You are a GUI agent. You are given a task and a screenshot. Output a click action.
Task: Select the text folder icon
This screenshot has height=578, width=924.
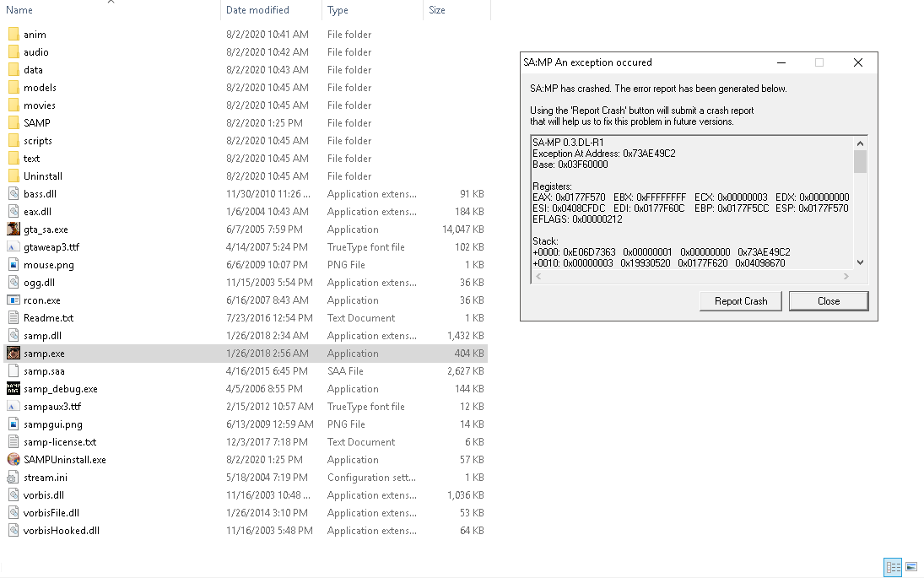14,158
